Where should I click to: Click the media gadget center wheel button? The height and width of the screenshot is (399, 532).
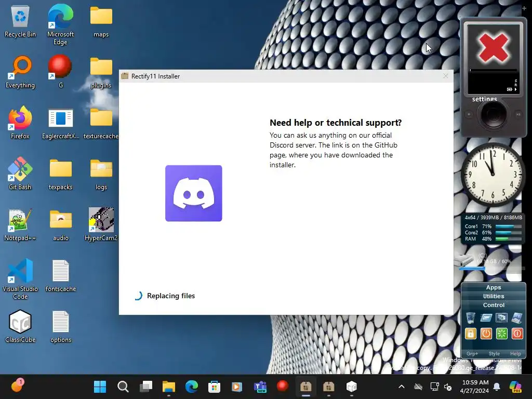point(494,114)
